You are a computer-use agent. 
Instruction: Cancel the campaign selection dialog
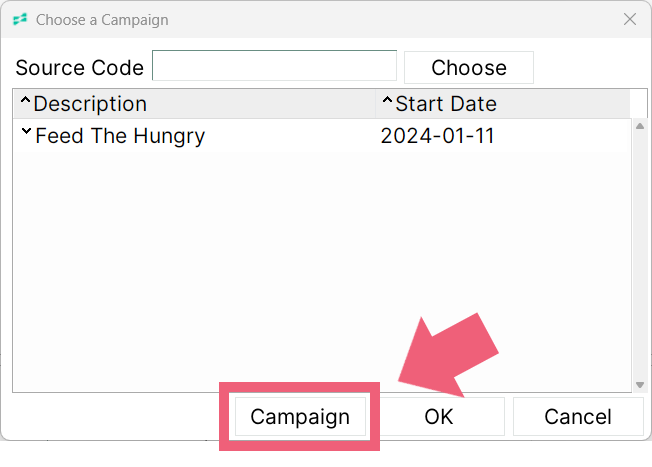point(578,417)
